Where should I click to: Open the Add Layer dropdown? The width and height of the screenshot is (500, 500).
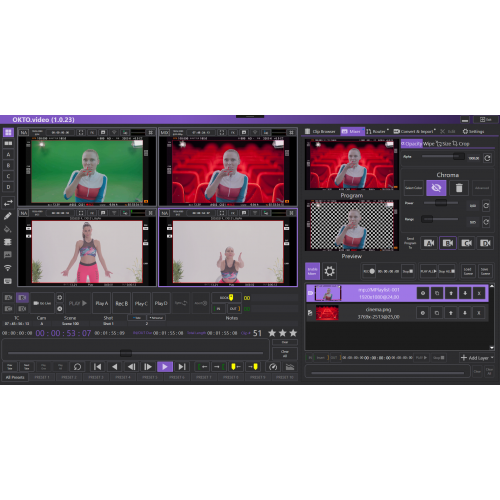point(477,358)
